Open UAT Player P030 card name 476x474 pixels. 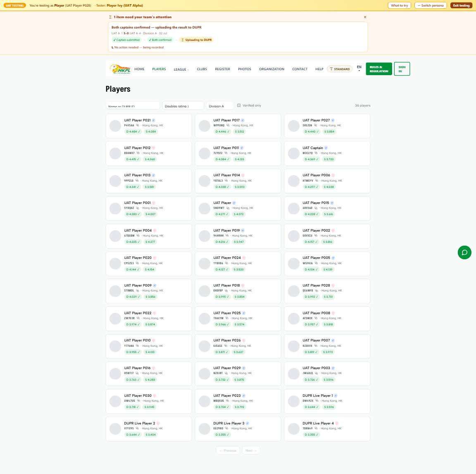coord(138,396)
